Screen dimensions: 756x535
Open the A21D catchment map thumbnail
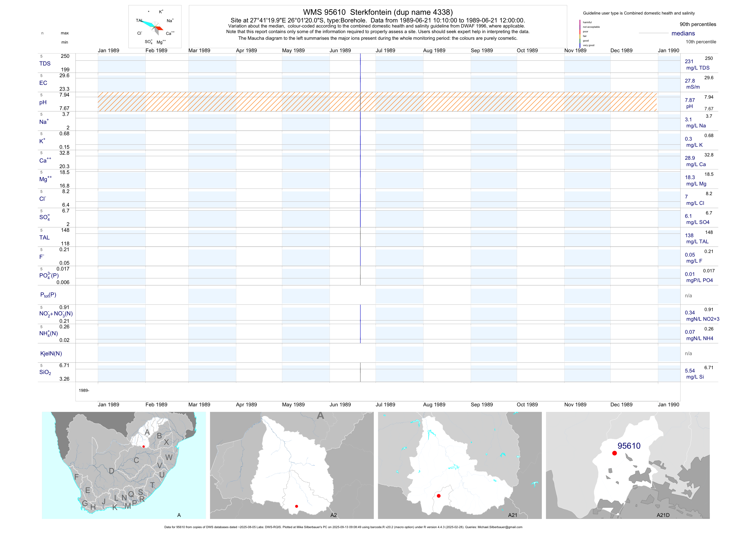point(628,465)
